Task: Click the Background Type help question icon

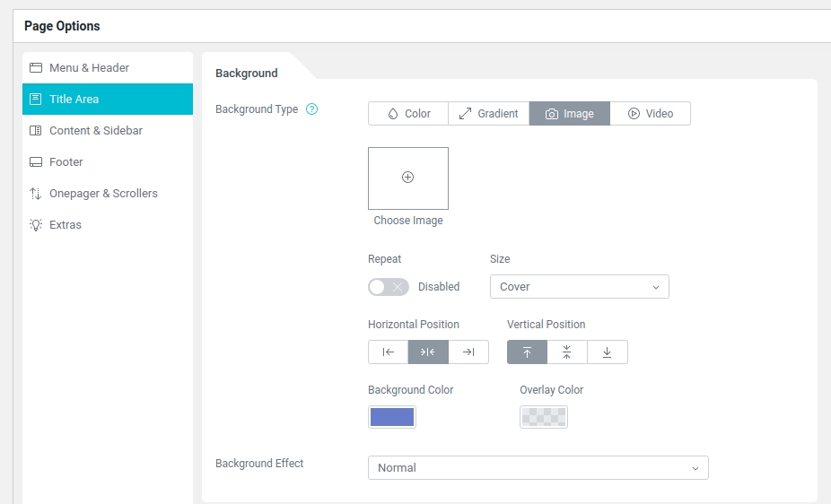Action: (312, 109)
